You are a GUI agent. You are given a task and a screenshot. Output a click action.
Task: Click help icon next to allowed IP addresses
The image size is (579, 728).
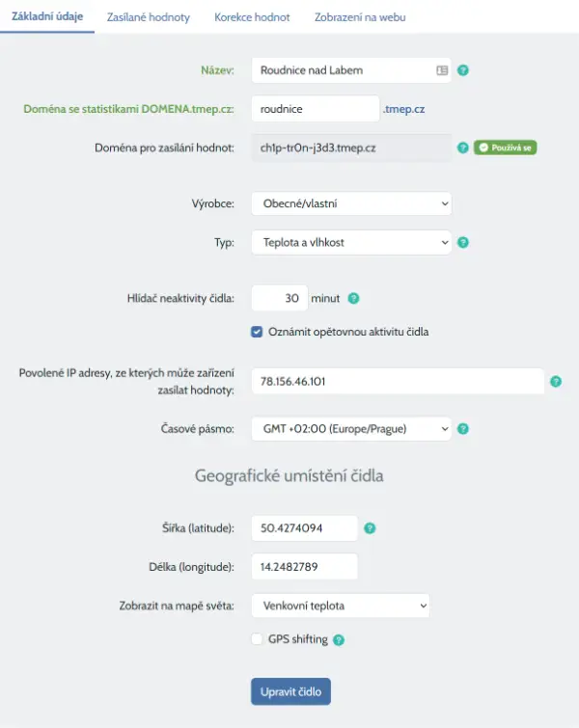[x=556, y=382]
